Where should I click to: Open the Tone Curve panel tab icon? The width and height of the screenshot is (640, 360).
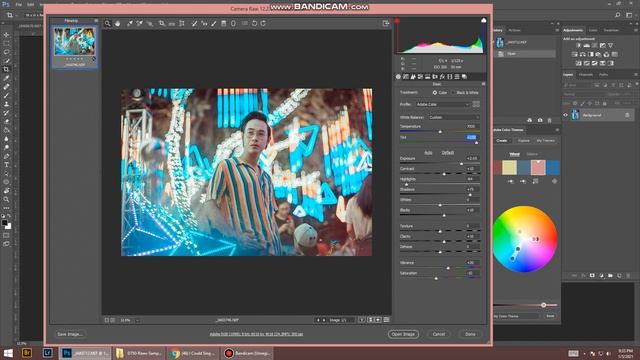tap(406, 77)
